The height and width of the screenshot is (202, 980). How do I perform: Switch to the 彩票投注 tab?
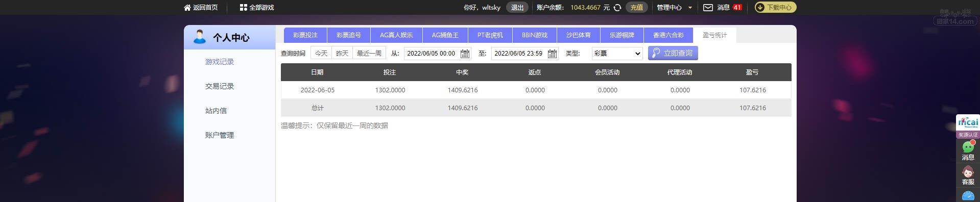coord(305,35)
